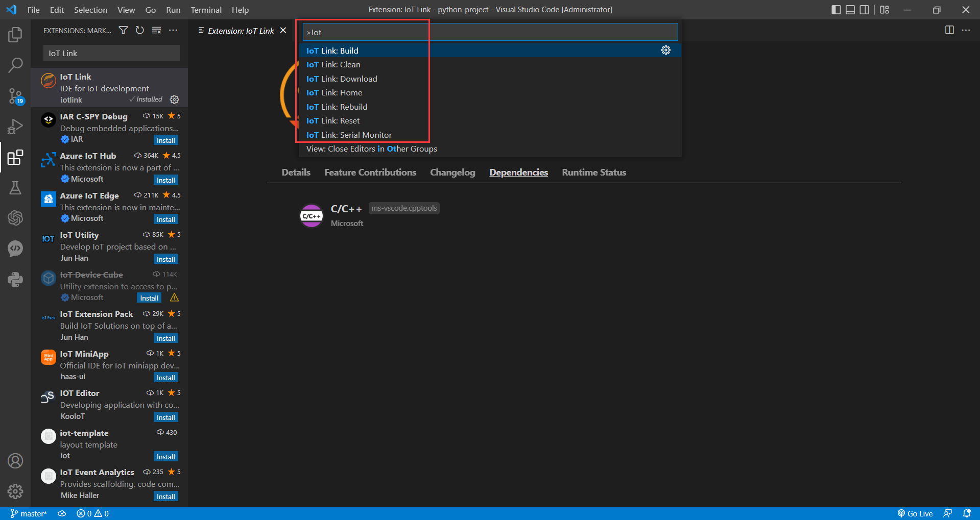The width and height of the screenshot is (980, 520).
Task: Open the notifications bell
Action: tap(967, 513)
